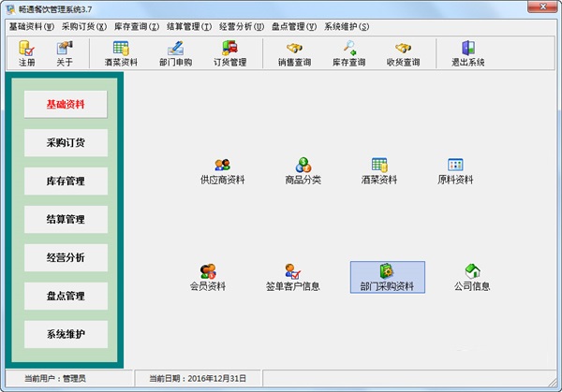Switch to 结算管理 in the sidebar
Viewport: 562px width, 392px height.
[x=66, y=220]
